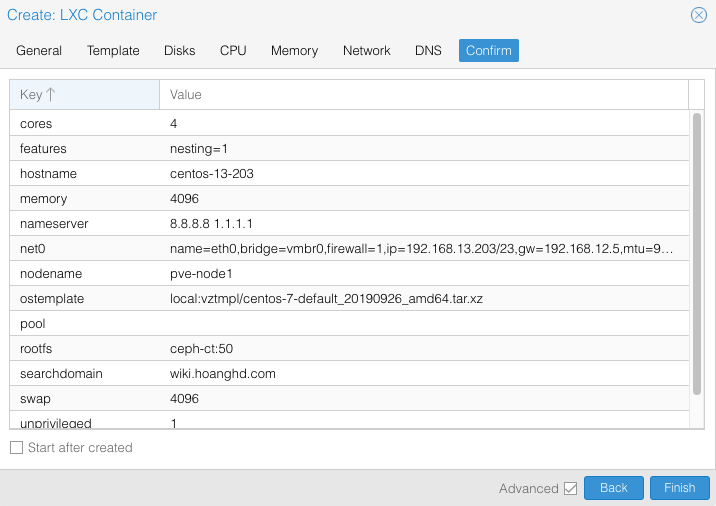The width and height of the screenshot is (716, 506).
Task: Switch to the Template tab
Action: pyautogui.click(x=113, y=50)
